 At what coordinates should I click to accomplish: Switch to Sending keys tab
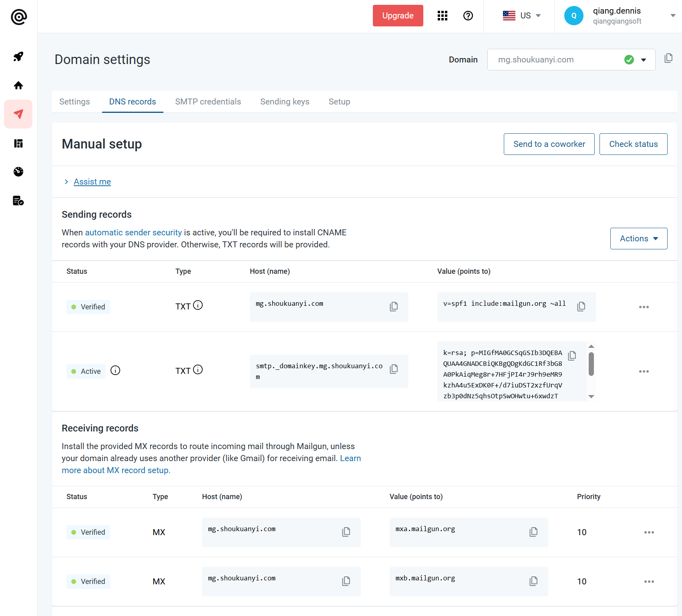(284, 102)
